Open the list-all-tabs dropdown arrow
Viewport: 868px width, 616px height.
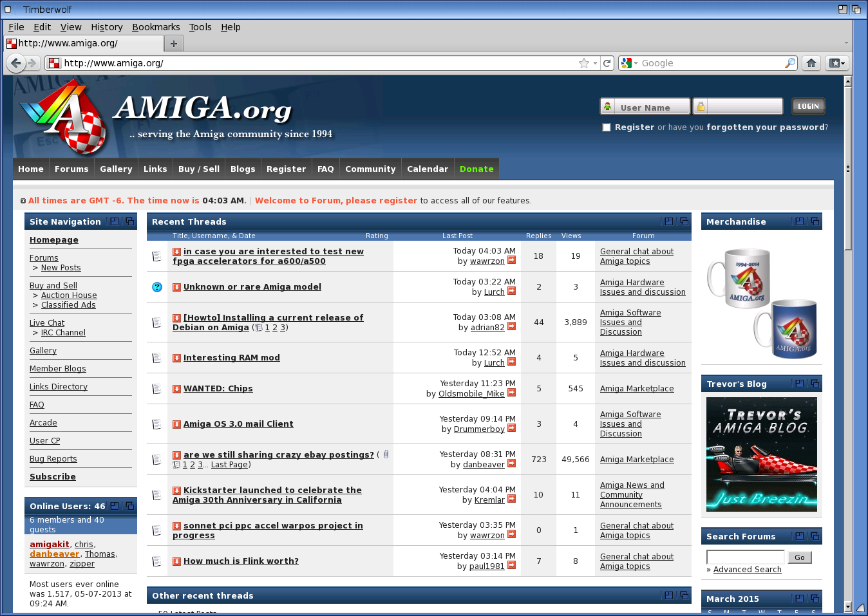click(846, 43)
